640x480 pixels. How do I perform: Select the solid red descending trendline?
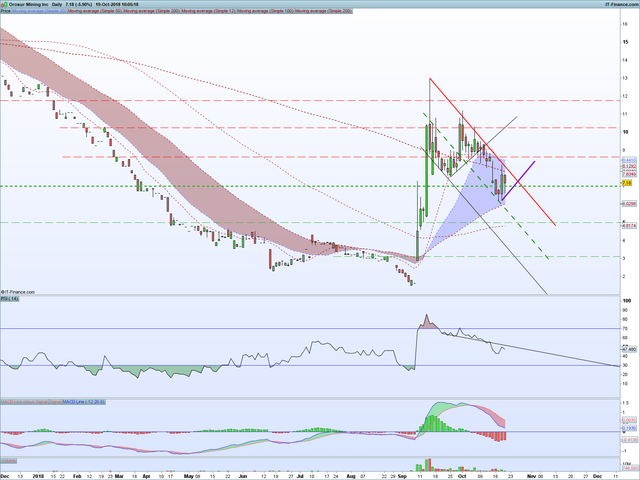pos(492,151)
